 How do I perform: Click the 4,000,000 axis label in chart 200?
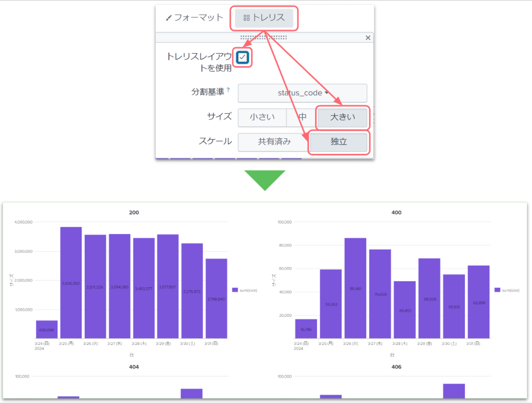23,222
